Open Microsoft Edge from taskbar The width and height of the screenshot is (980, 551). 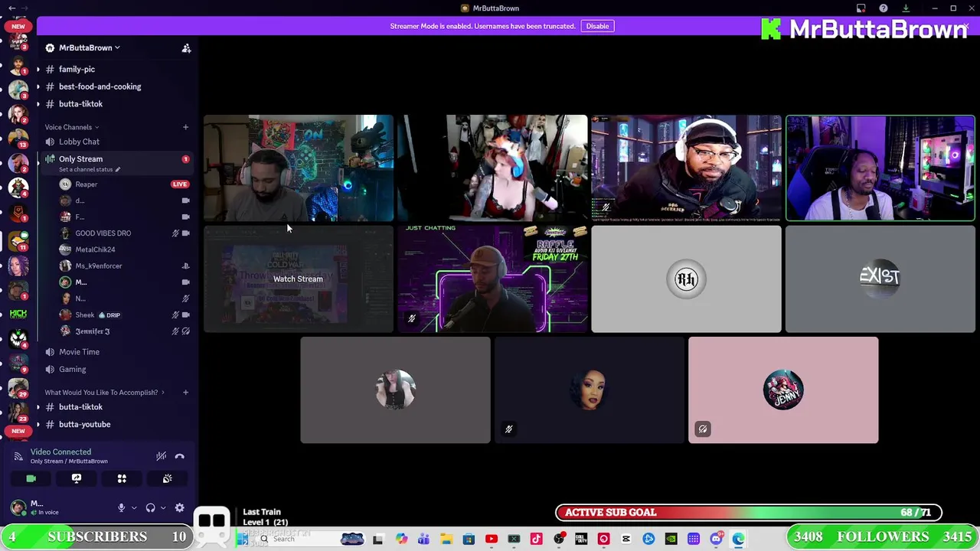[x=738, y=540]
